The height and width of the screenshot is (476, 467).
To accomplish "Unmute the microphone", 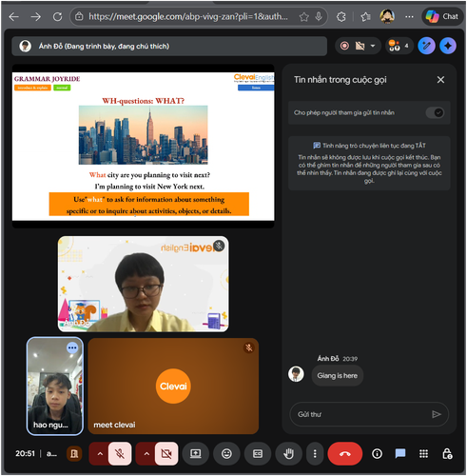I will coord(120,454).
